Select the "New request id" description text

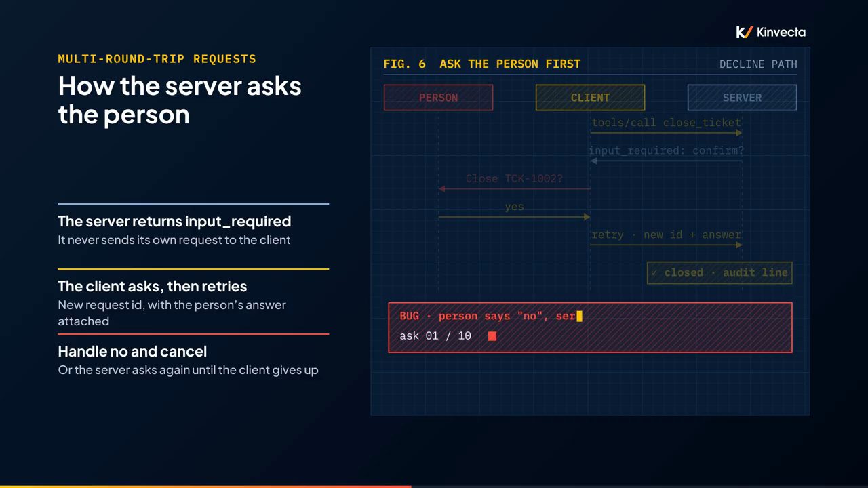[x=172, y=313]
